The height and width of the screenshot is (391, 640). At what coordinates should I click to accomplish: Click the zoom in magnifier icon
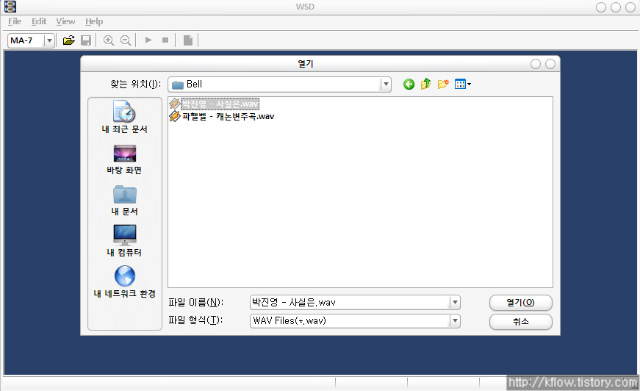(108, 40)
